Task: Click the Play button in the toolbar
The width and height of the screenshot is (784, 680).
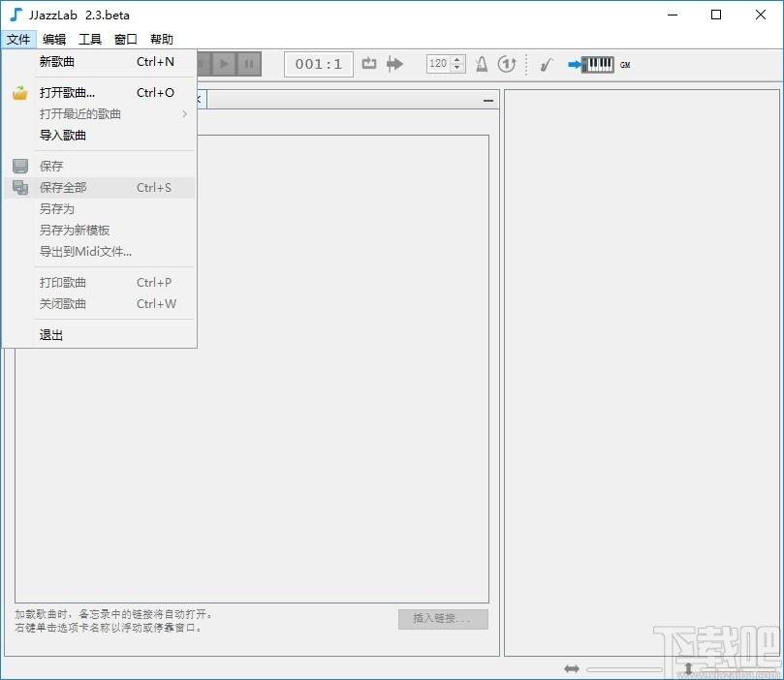Action: [225, 64]
